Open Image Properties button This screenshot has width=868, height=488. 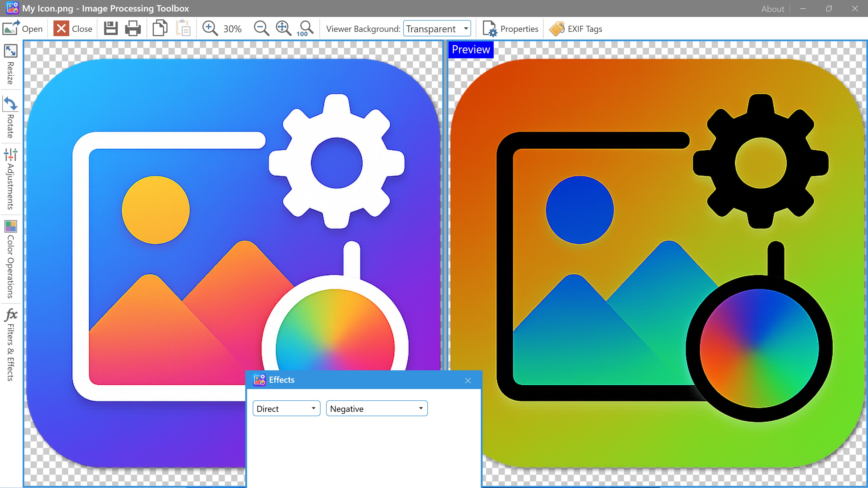click(510, 29)
